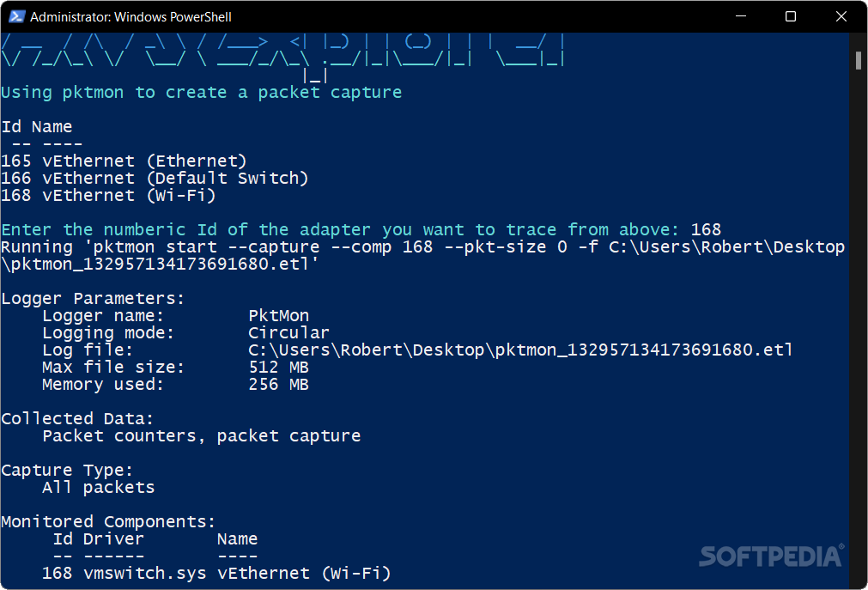Click the 'Circular' logging mode value
This screenshot has width=868, height=590.
tap(288, 333)
